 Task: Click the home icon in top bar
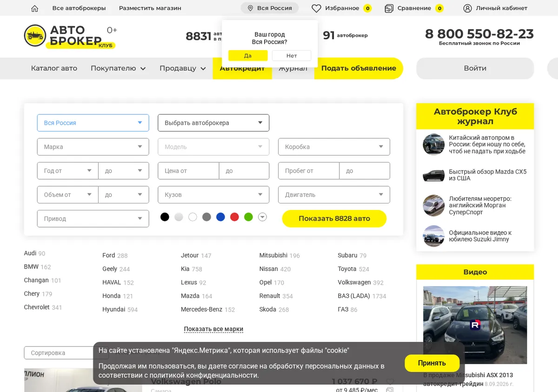34,8
